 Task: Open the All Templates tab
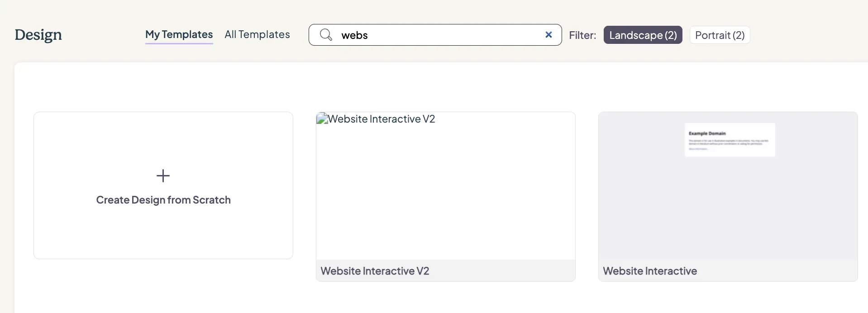(257, 34)
